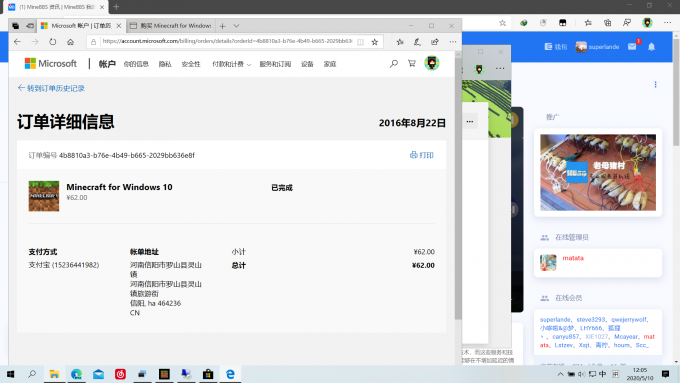This screenshot has height=383, width=680.
Task: Show hidden system tray icons
Action: 560,374
